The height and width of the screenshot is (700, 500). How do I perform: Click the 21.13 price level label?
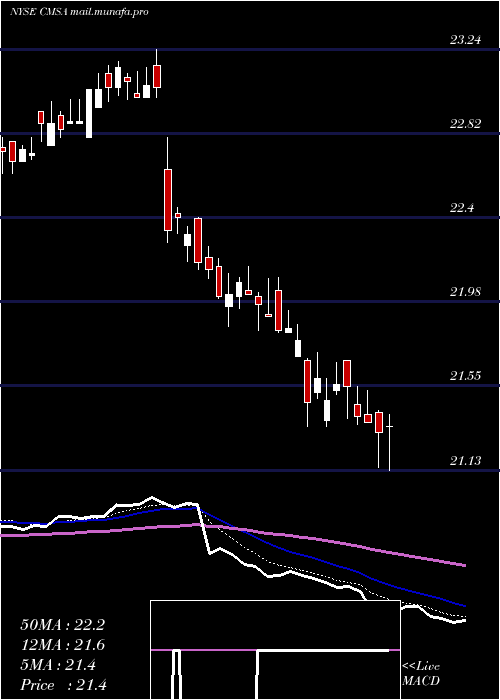[465, 461]
